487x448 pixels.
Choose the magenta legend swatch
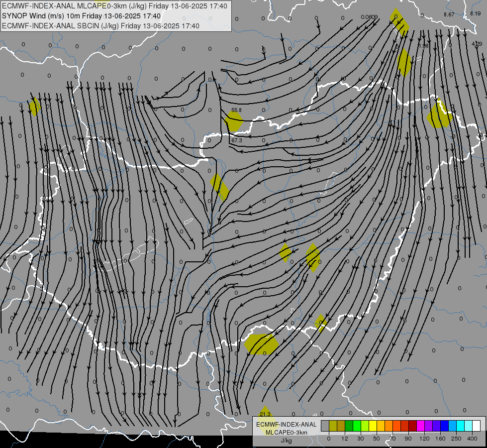tap(421, 426)
